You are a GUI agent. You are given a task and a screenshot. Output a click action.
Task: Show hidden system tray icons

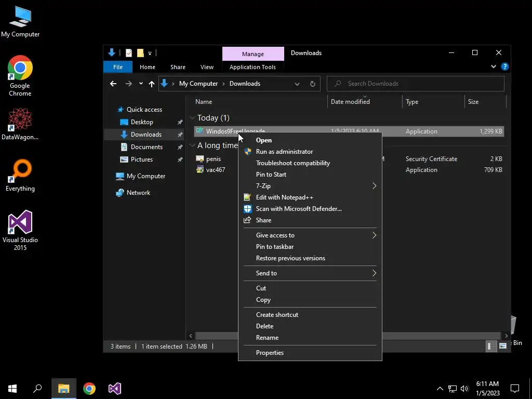[440, 389]
